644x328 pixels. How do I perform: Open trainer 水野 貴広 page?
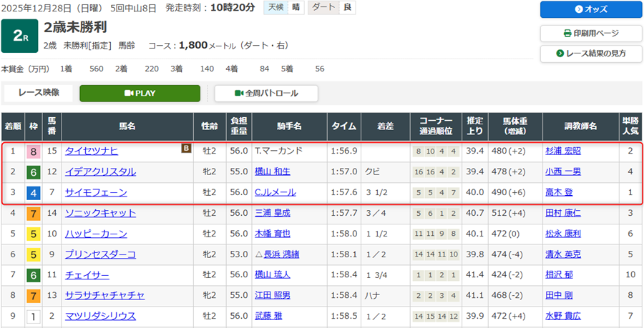(x=562, y=316)
